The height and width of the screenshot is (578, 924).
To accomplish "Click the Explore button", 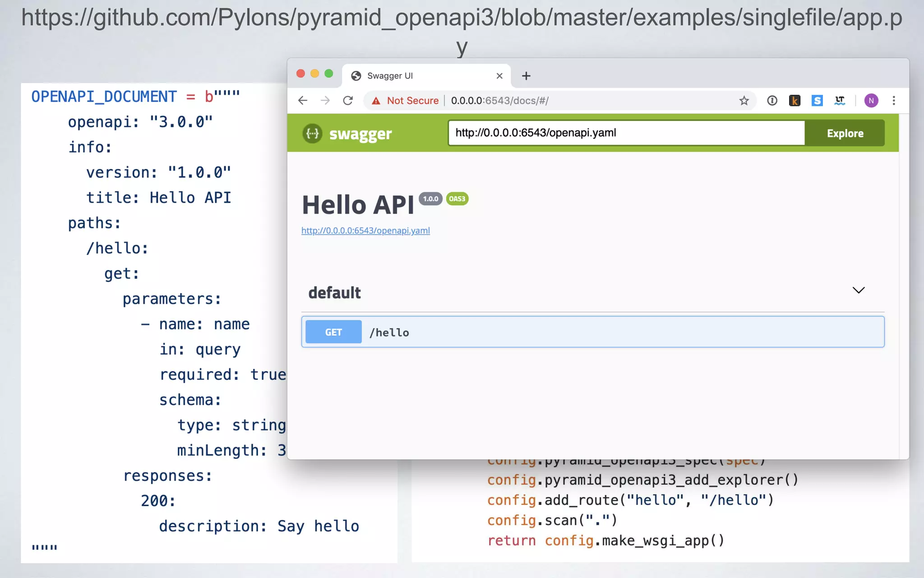I will coord(845,133).
